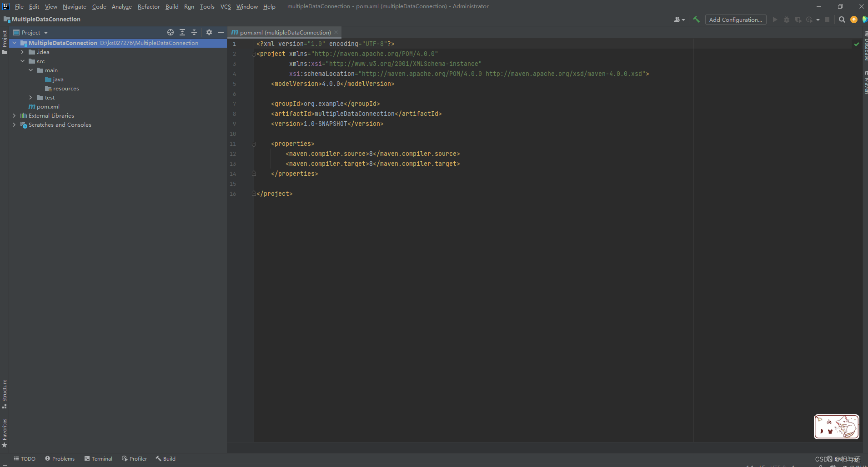
Task: Select the pom.xml editor tab
Action: click(x=285, y=32)
